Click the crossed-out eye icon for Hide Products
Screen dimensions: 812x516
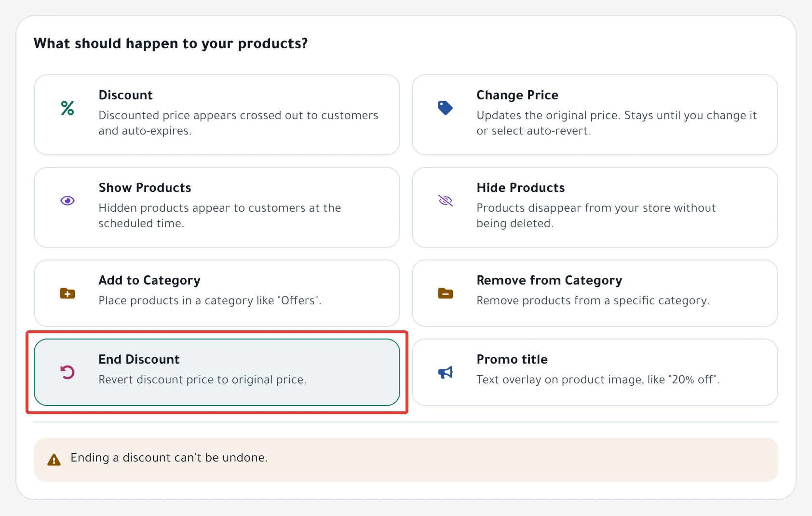coord(446,201)
